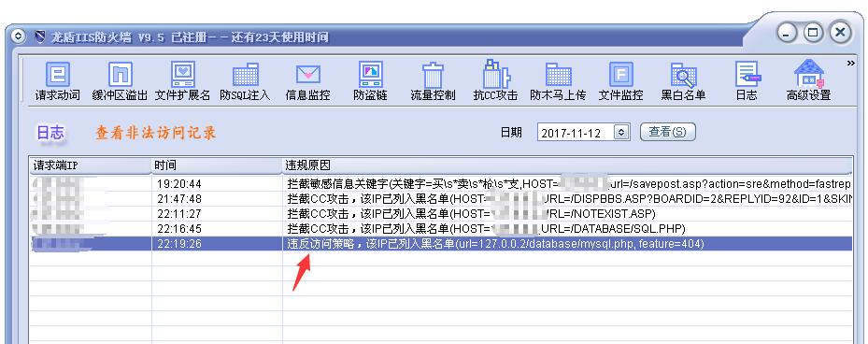Select the log row at 21:47:48

(441, 199)
